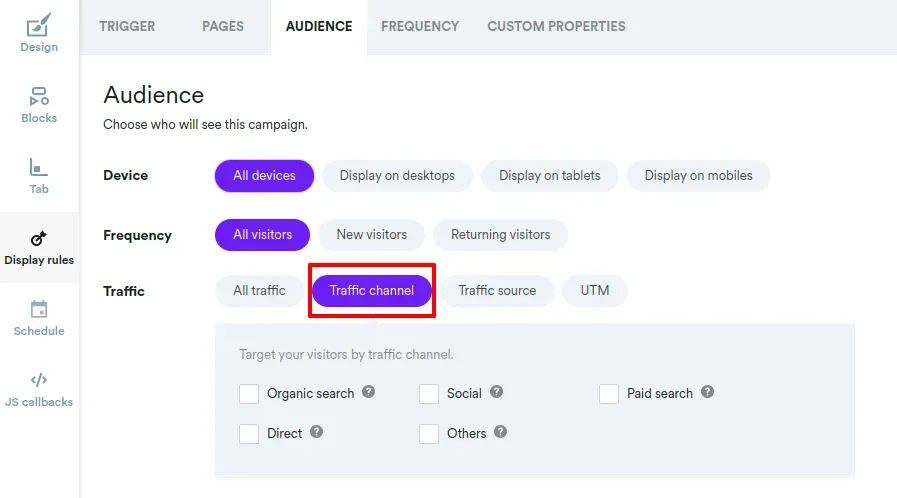Open the Blocks sidebar icon
This screenshot has height=498, width=897.
tap(39, 105)
